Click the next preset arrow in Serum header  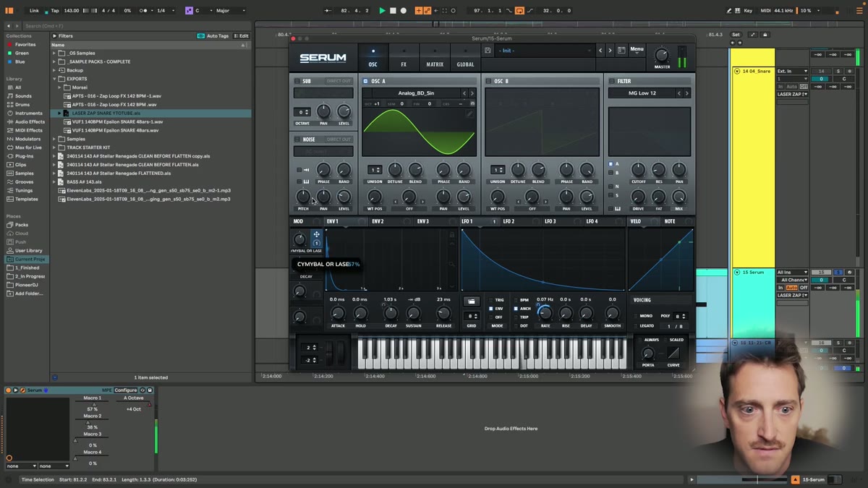click(x=610, y=51)
